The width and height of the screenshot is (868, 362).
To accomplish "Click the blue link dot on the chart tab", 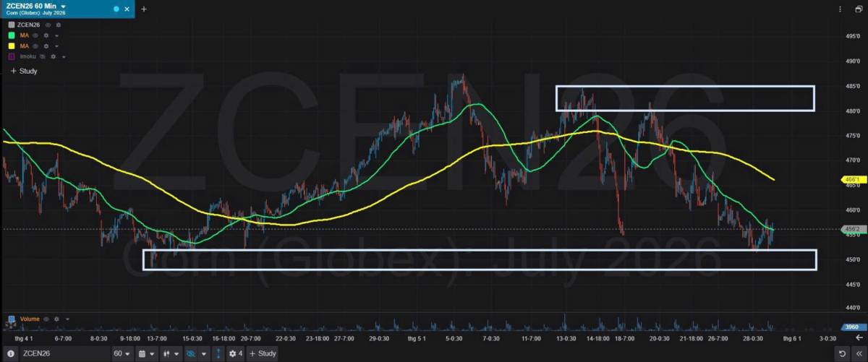I will tap(116, 9).
